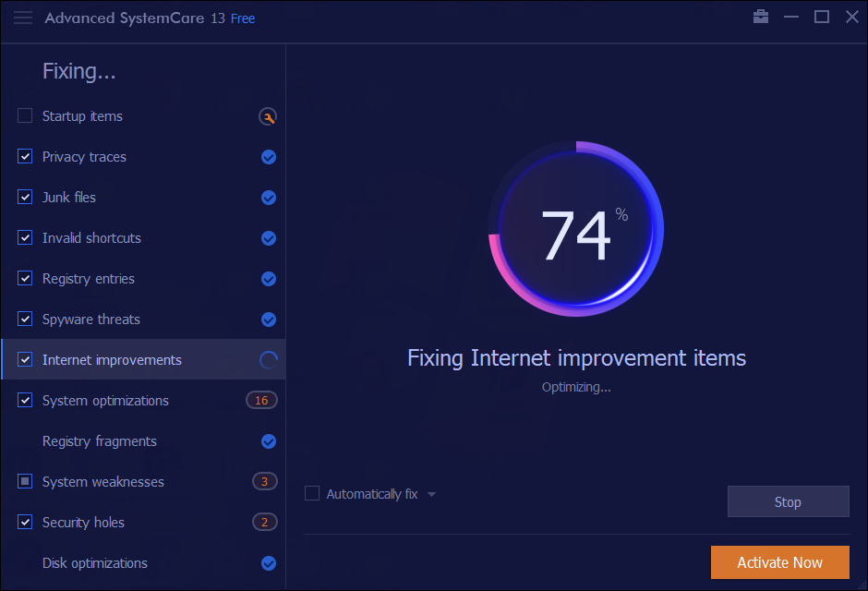Image resolution: width=868 pixels, height=591 pixels.
Task: Click the Registry entries completed checkmark icon
Action: point(269,279)
